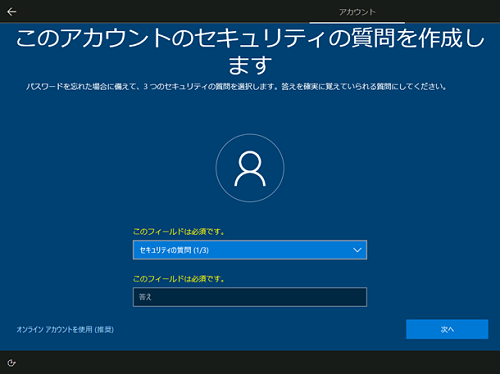The image size is (500, 374).
Task: Click このフィールドは必須です above the dropdown
Action: click(x=179, y=232)
